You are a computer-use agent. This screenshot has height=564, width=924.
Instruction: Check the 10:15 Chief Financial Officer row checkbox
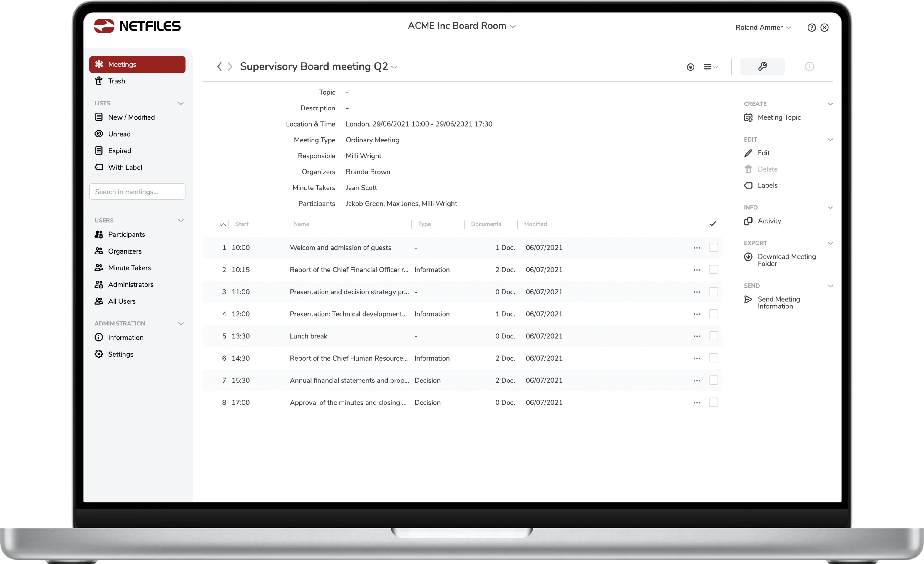(x=713, y=269)
